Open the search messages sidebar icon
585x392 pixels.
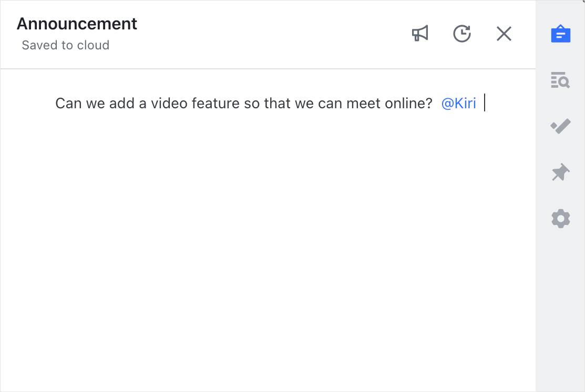tap(560, 80)
